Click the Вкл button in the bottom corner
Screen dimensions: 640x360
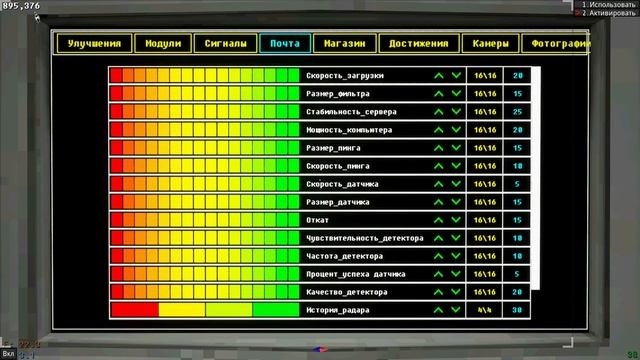(8, 353)
